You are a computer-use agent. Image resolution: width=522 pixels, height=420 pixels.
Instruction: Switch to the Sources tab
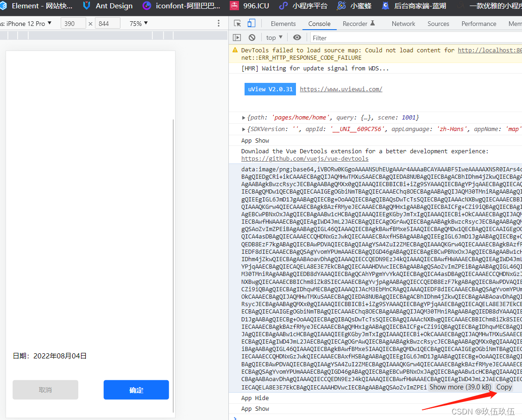pyautogui.click(x=438, y=24)
